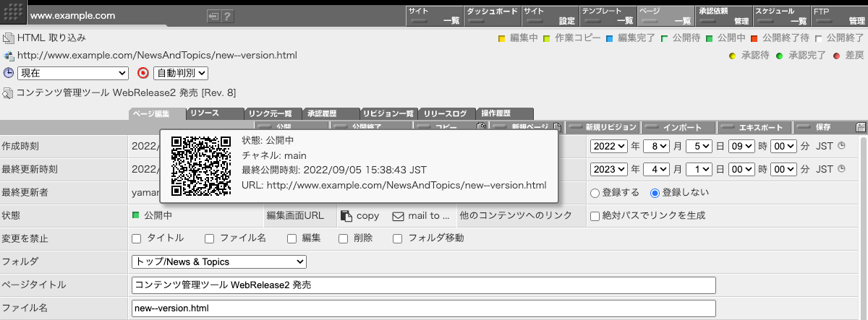Image resolution: width=868 pixels, height=320 pixels.
Task: Switch to the 承認履歴 tab
Action: coord(331,113)
